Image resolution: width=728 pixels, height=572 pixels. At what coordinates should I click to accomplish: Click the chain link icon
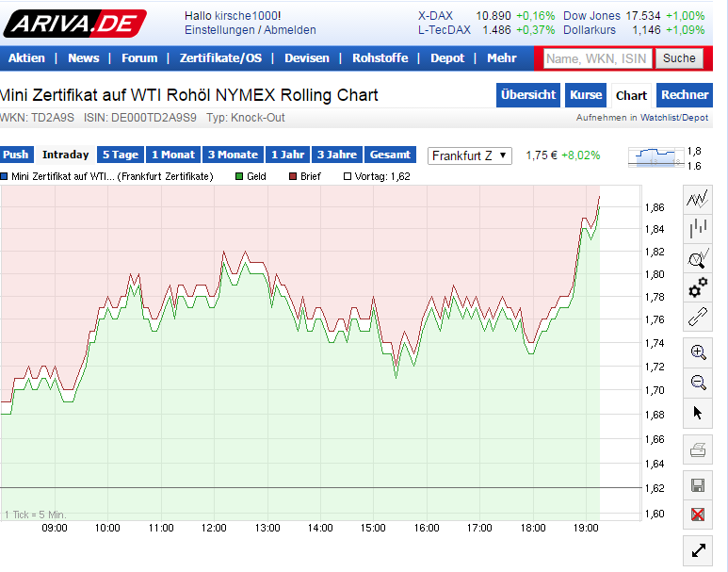click(x=697, y=317)
